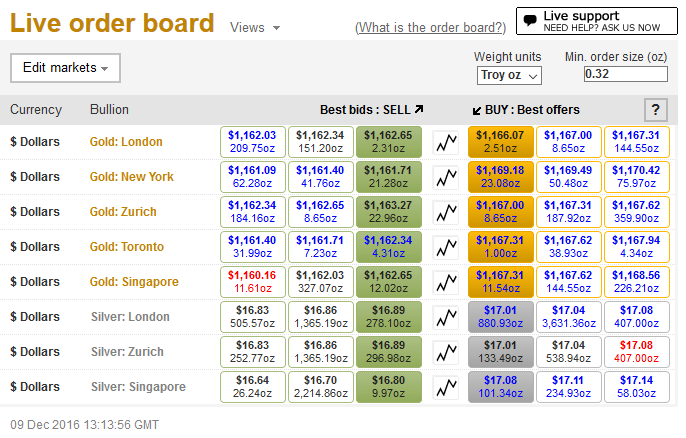686x438 pixels.
Task: Open the 'What is the order board?' link
Action: tap(430, 28)
